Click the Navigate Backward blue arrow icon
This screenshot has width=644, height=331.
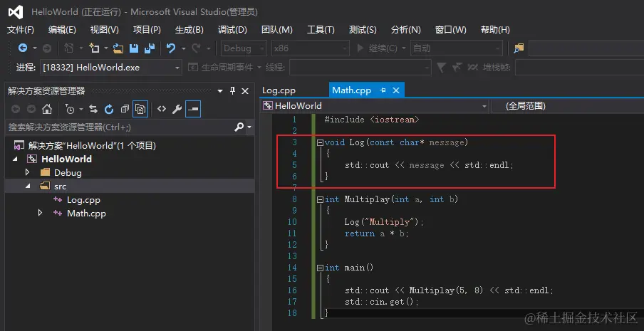coord(23,48)
